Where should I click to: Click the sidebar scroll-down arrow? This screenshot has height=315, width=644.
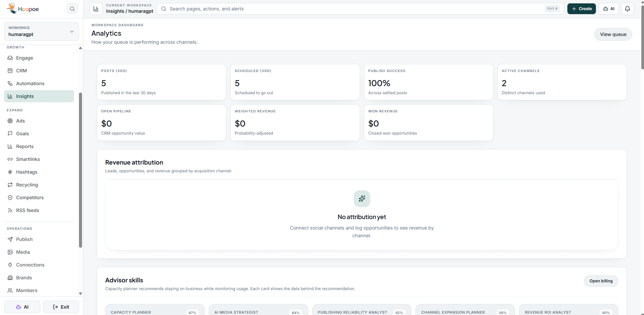point(80,293)
